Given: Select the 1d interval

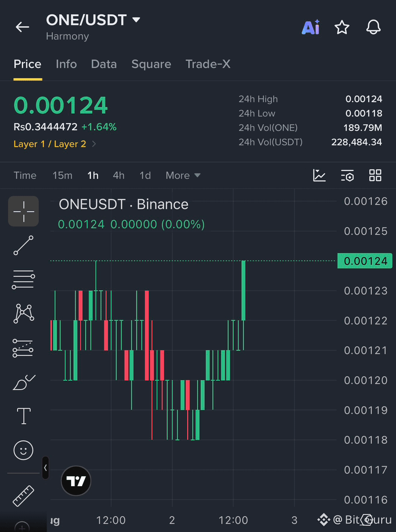Looking at the screenshot, I should (145, 176).
